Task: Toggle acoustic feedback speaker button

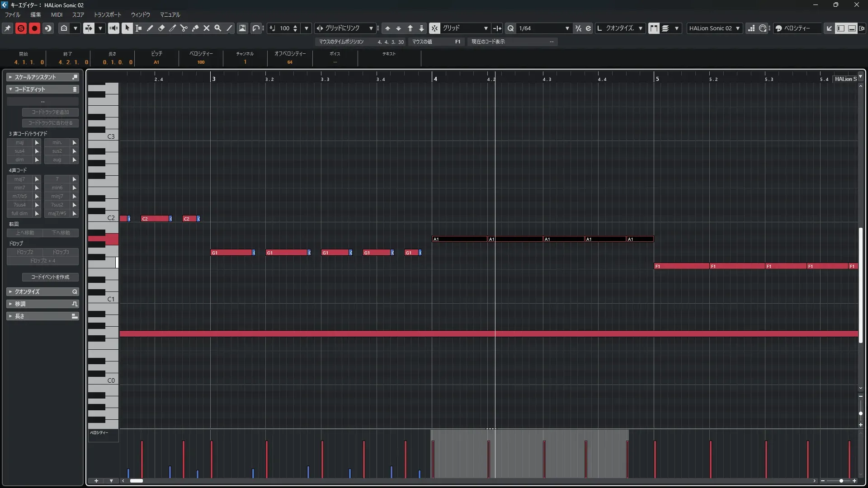Action: (x=113, y=28)
